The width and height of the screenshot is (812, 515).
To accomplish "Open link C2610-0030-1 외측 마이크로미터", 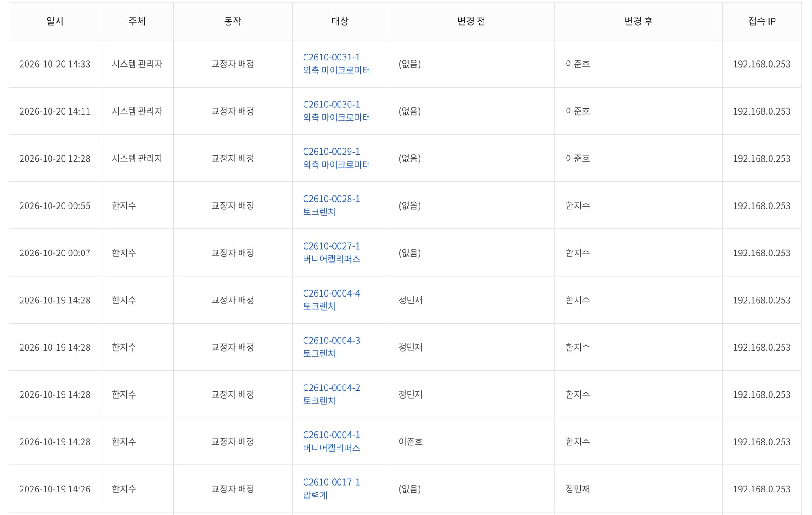I will pyautogui.click(x=336, y=111).
